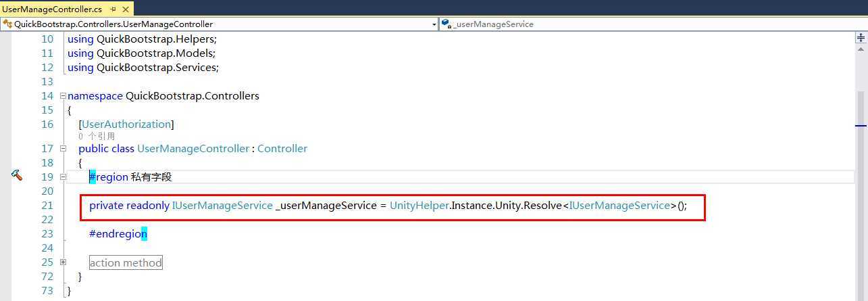
Task: Collapse the #region 私有字段 block
Action: (63, 177)
